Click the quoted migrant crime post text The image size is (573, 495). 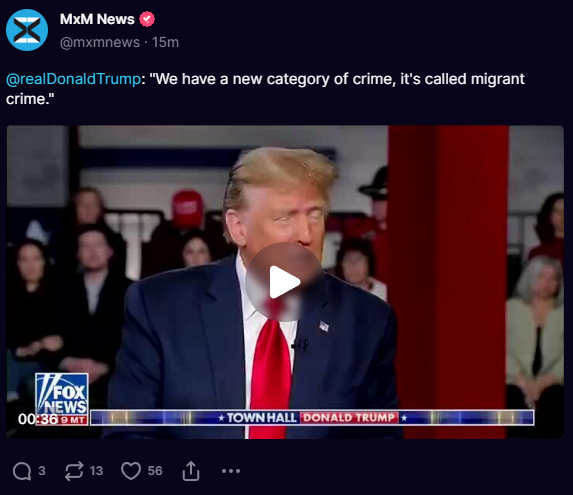point(265,89)
